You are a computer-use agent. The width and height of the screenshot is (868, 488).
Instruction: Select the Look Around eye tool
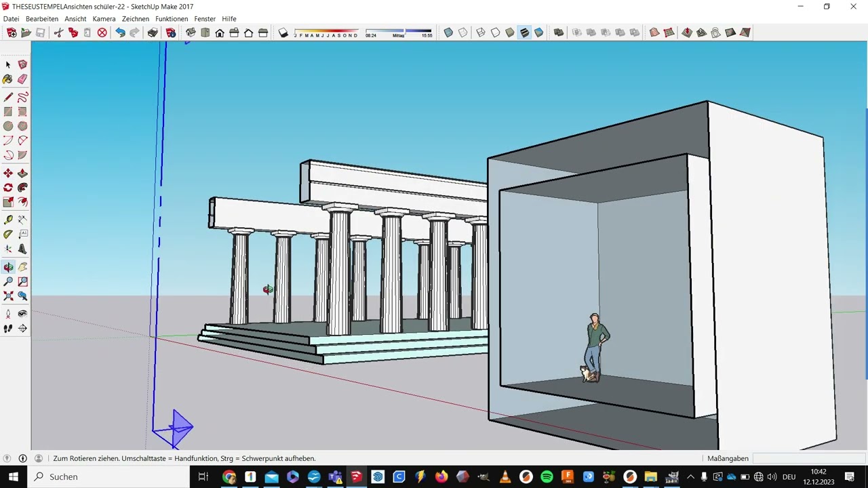22,314
